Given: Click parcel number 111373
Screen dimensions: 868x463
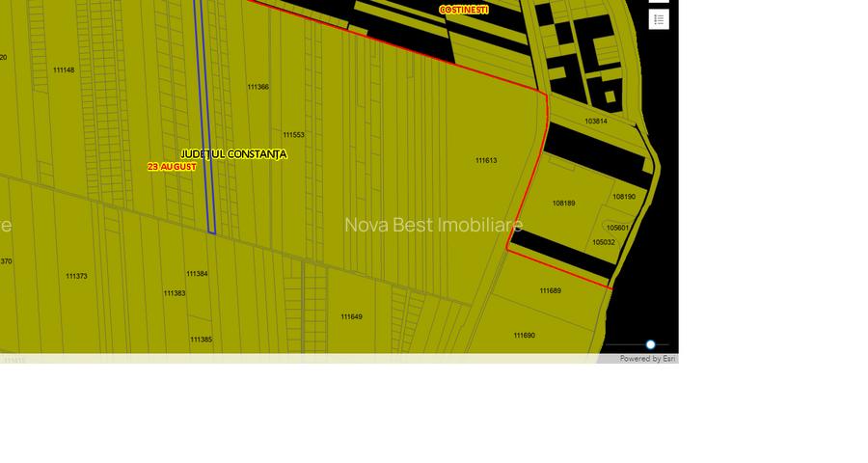Looking at the screenshot, I should pos(76,277).
